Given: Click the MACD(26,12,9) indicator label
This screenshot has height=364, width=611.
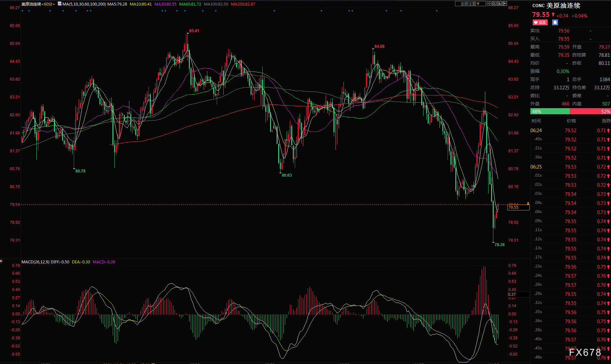Looking at the screenshot, I should [x=35, y=262].
